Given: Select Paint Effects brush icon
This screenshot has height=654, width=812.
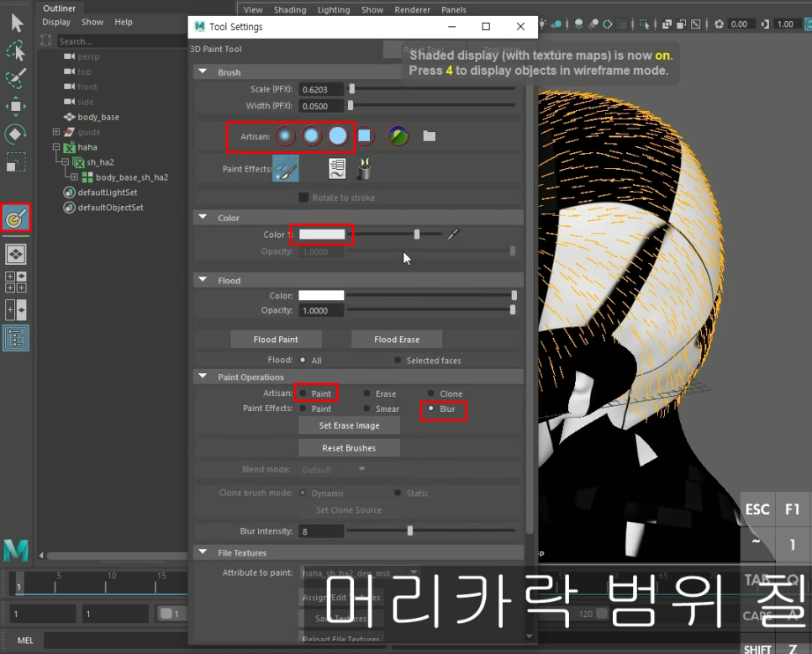Looking at the screenshot, I should (x=286, y=168).
